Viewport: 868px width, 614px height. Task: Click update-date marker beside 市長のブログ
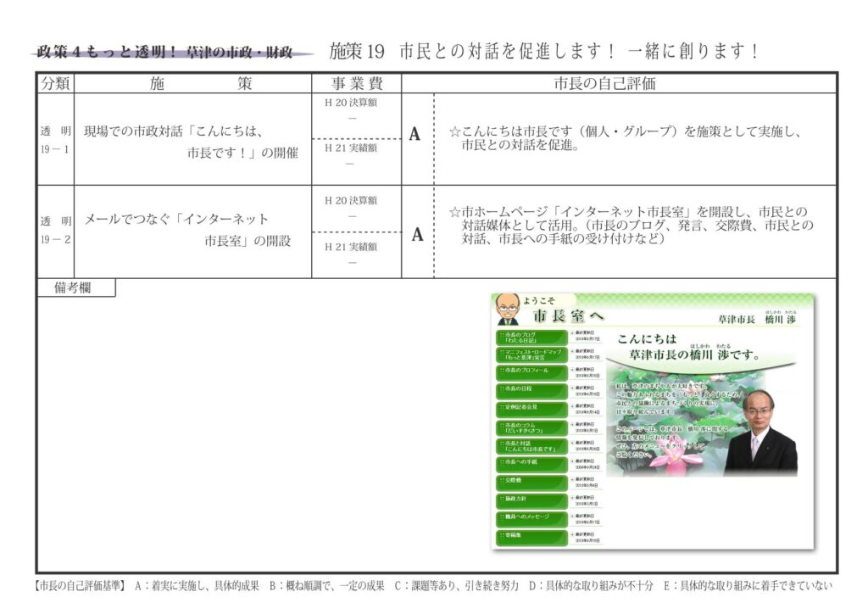pos(587,336)
